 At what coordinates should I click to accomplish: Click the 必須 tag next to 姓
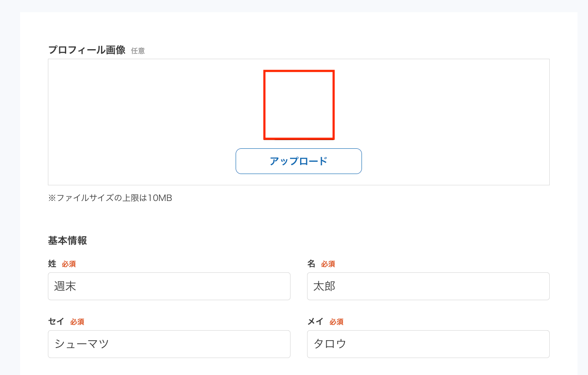pyautogui.click(x=69, y=264)
